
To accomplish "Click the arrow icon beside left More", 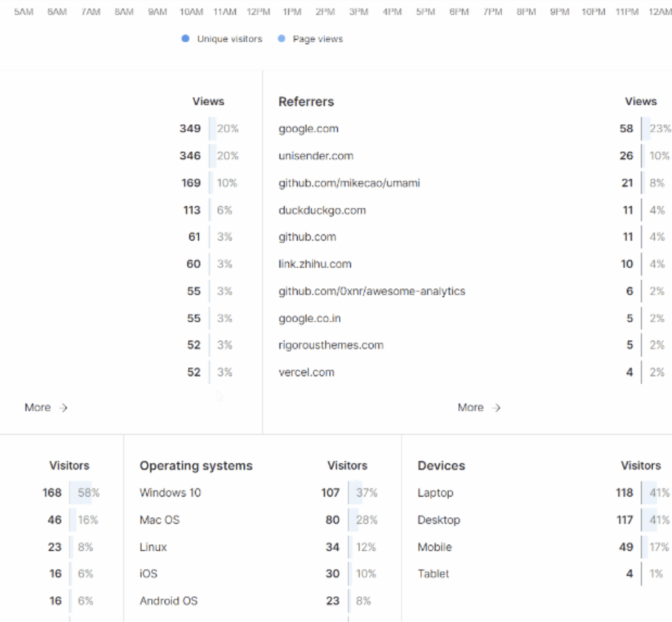I will point(64,408).
